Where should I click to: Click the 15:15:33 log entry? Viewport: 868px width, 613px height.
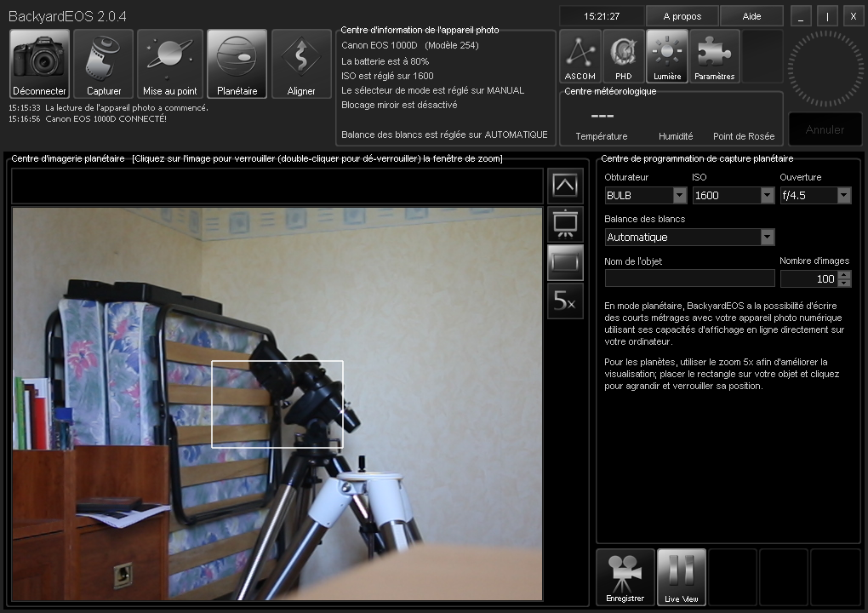tap(109, 108)
